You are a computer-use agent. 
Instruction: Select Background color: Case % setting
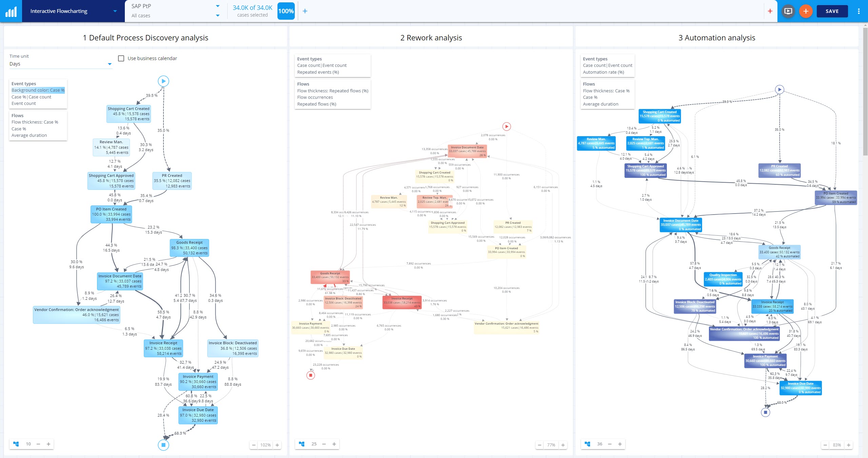tap(38, 90)
